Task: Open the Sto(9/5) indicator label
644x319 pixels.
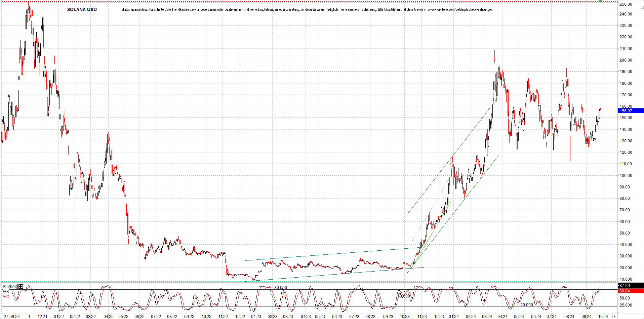Action: 10,287
